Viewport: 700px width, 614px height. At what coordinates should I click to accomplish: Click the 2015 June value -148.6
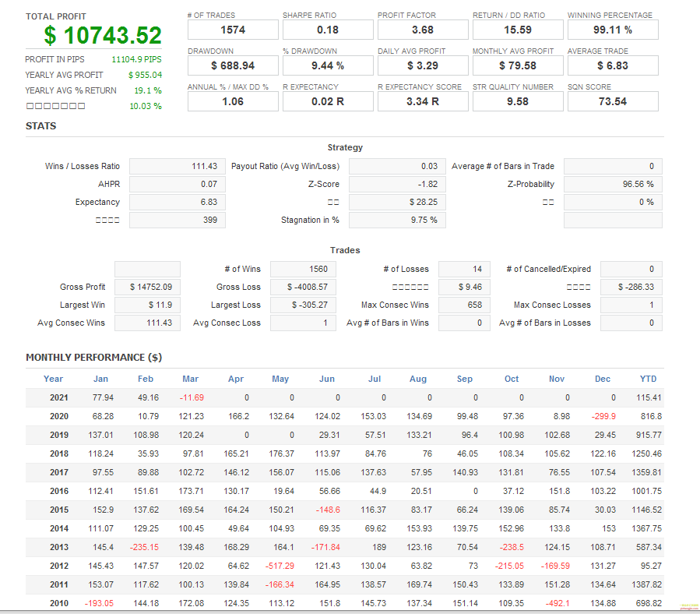coord(328,510)
